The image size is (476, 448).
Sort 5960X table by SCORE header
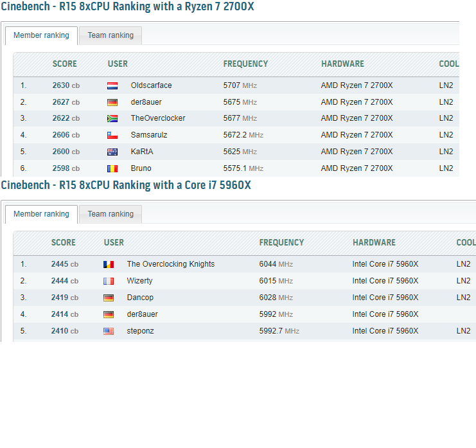pyautogui.click(x=64, y=242)
